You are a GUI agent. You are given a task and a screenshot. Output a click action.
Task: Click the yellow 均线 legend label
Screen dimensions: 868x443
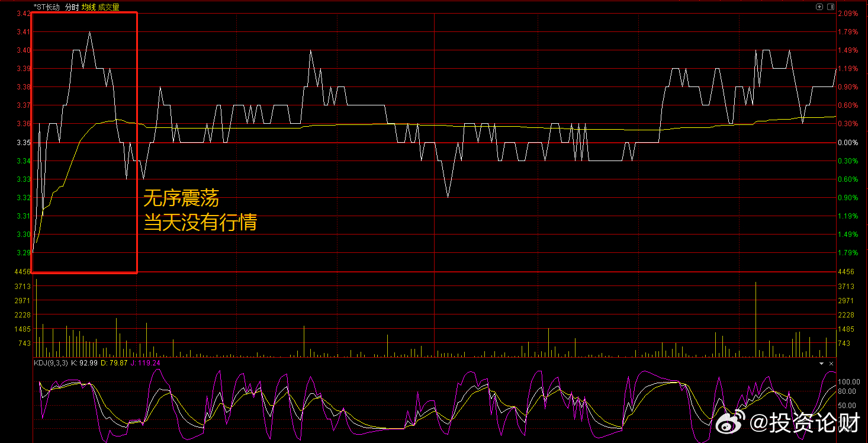tap(88, 7)
